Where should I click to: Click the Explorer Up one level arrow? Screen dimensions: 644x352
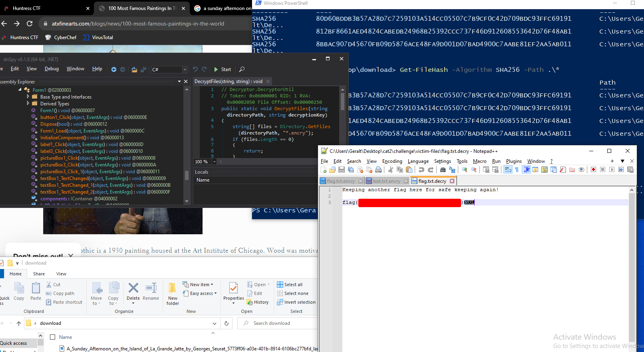click(19, 323)
